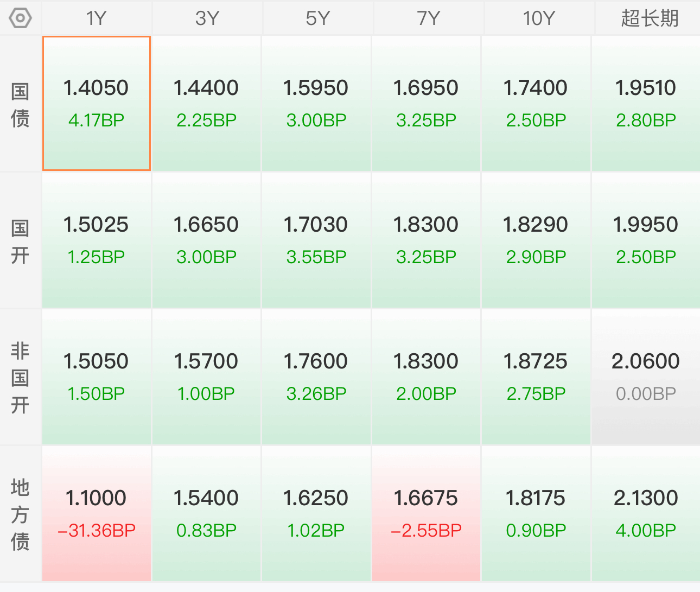Select 国开 10Y cell 1.8290
Image resolution: width=700 pixels, height=592 pixels.
[x=536, y=240]
